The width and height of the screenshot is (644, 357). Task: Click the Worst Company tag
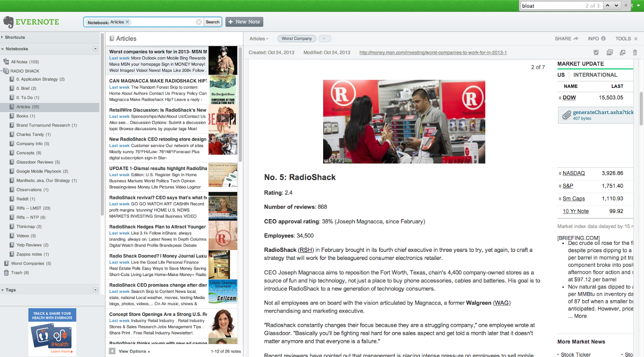click(297, 39)
